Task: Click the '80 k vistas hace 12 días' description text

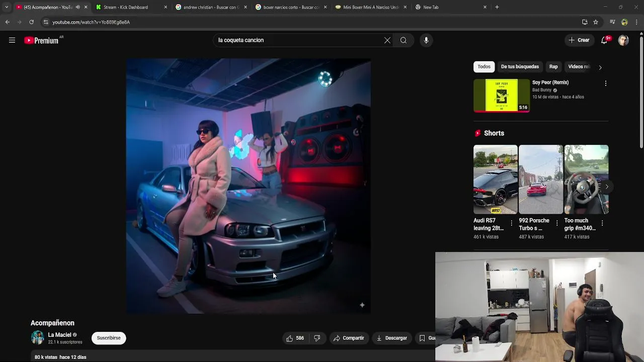Action: click(x=60, y=357)
